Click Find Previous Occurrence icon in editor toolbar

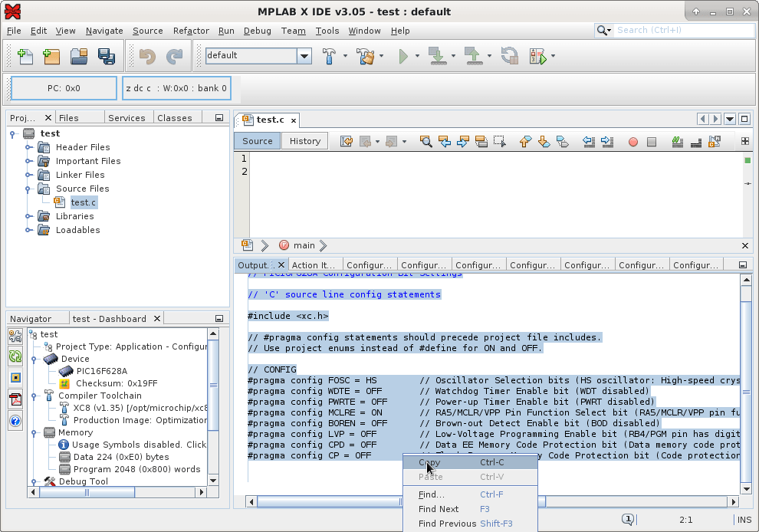[x=445, y=141]
